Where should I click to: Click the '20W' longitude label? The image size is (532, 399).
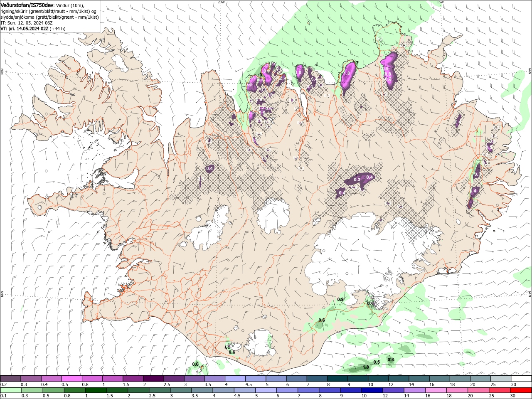click(222, 2)
